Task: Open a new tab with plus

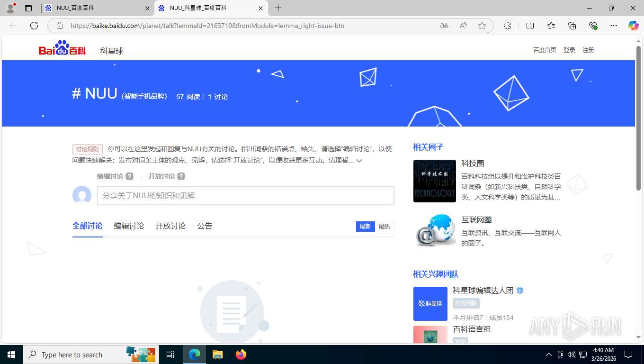Action: [x=278, y=8]
